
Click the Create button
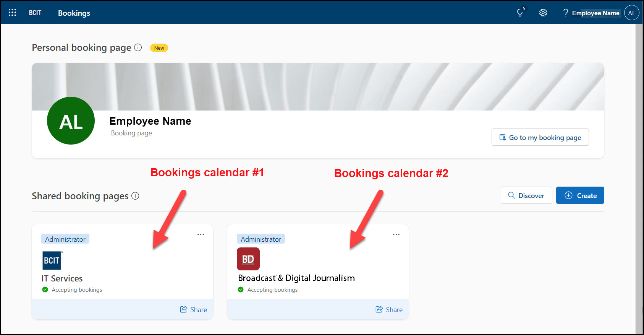[580, 195]
